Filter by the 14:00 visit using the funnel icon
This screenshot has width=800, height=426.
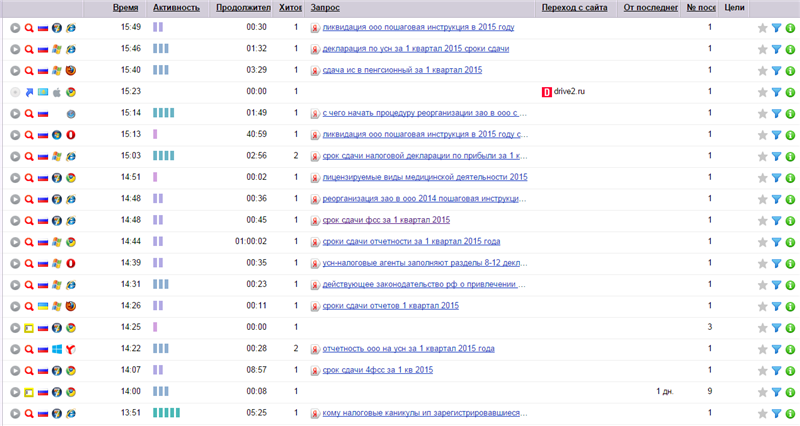[777, 392]
